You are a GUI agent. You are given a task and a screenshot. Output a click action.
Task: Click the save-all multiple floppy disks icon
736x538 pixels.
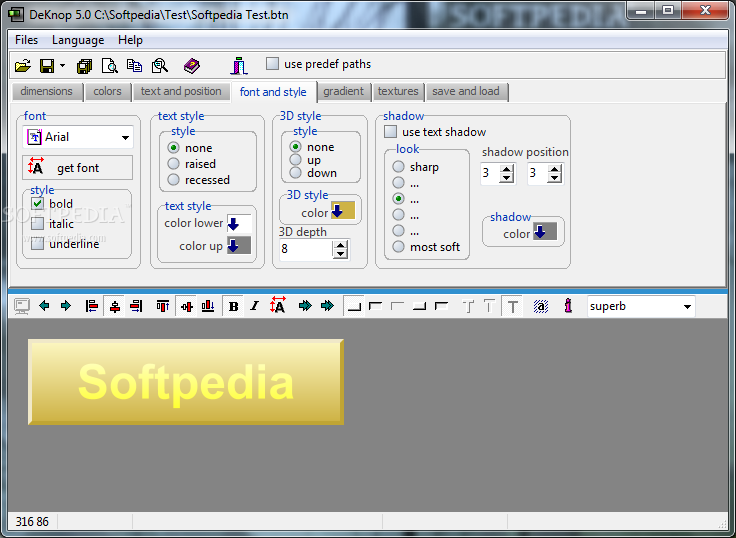tap(84, 66)
